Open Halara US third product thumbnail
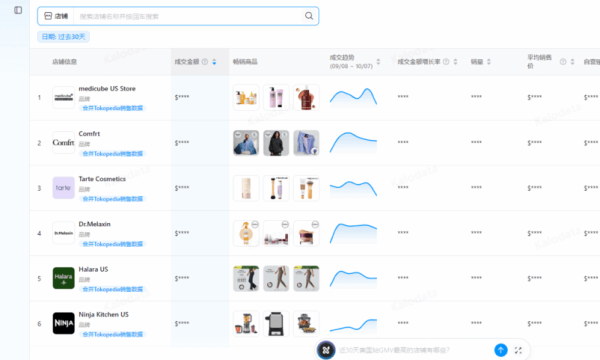This screenshot has height=360, width=600. tap(306, 278)
